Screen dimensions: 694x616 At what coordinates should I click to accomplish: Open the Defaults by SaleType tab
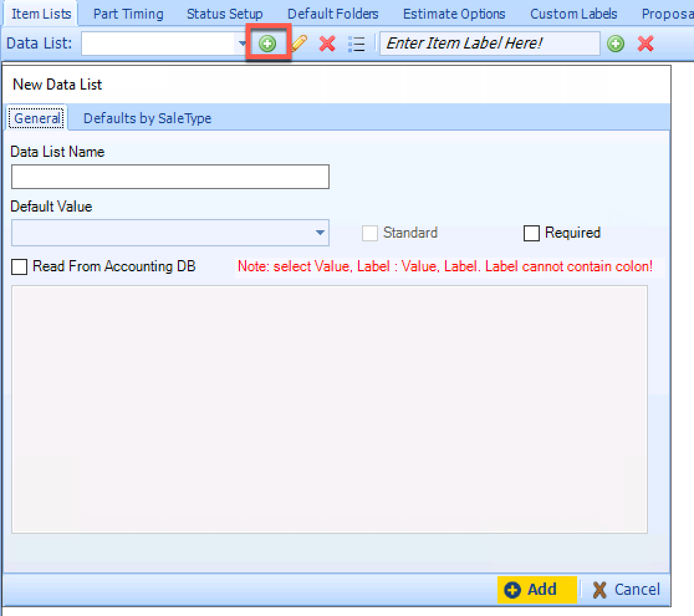[147, 118]
